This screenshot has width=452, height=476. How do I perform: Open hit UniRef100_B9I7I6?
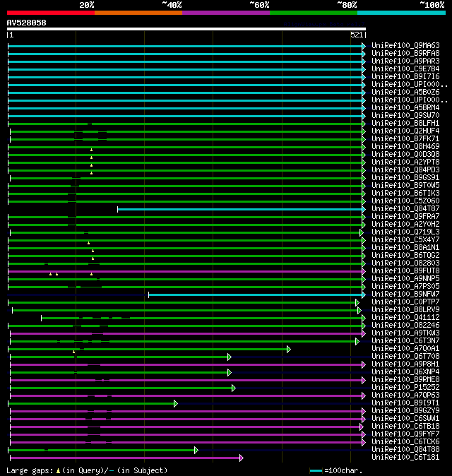[x=405, y=77]
